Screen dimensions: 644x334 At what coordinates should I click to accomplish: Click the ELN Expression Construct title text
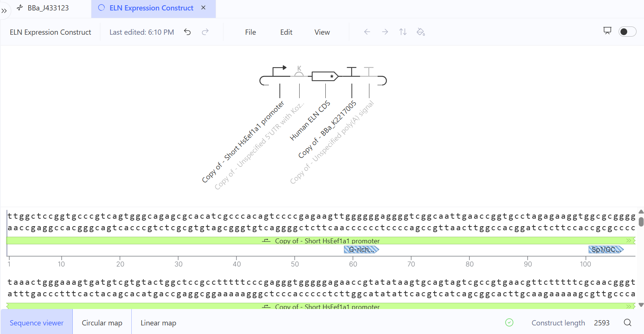point(50,32)
